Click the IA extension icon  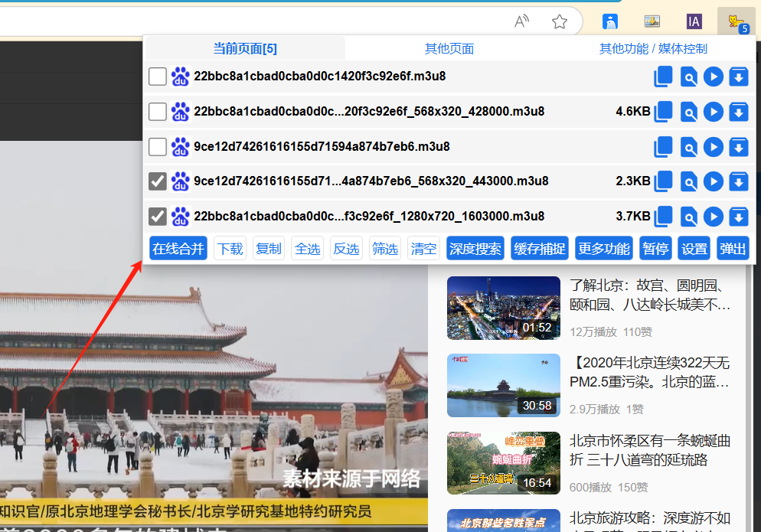coord(694,21)
